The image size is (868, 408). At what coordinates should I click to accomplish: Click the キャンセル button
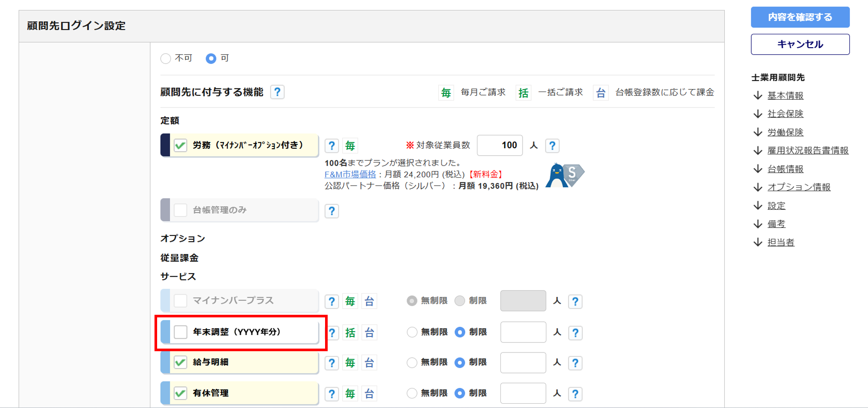(x=800, y=44)
